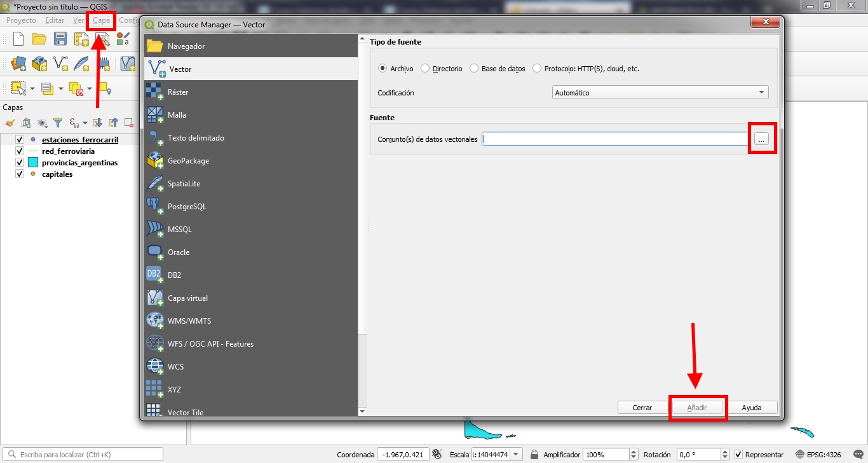The image size is (868, 463).
Task: Click the New Virtual Layer toolbar icon
Action: point(128,64)
